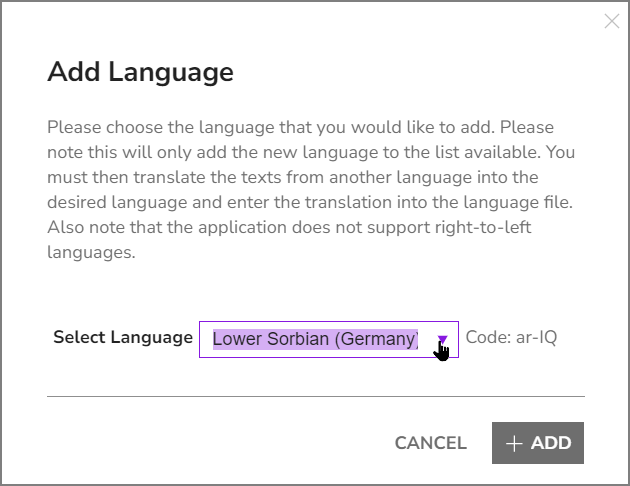Click the description paragraph's first line

pyautogui.click(x=300, y=127)
